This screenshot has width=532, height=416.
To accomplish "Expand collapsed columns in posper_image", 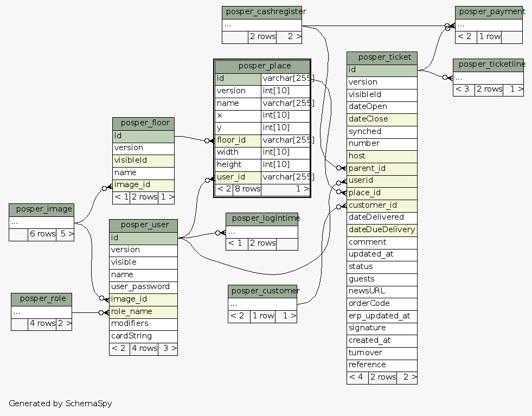I will (x=41, y=222).
